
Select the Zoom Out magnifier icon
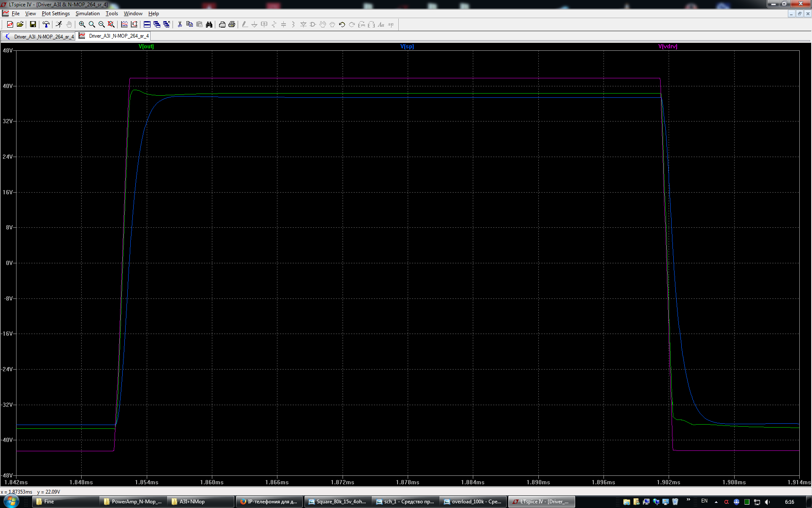click(101, 25)
